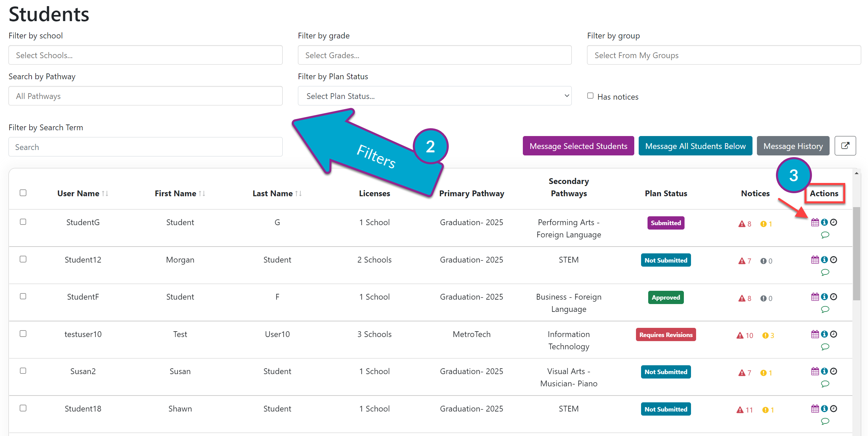Toggle the Has notices checkbox
868x436 pixels.
coord(590,96)
